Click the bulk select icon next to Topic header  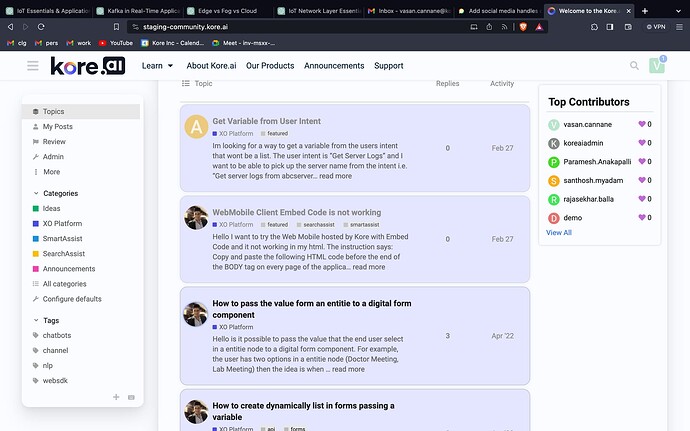pyautogui.click(x=186, y=83)
